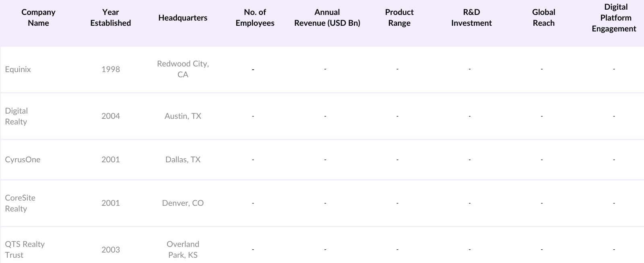Select the Denver, CO headquarters cell
644x263 pixels.
[x=183, y=203]
